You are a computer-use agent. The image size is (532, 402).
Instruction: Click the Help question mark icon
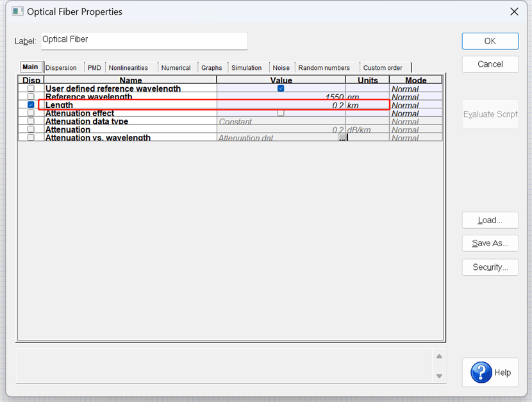click(x=481, y=373)
